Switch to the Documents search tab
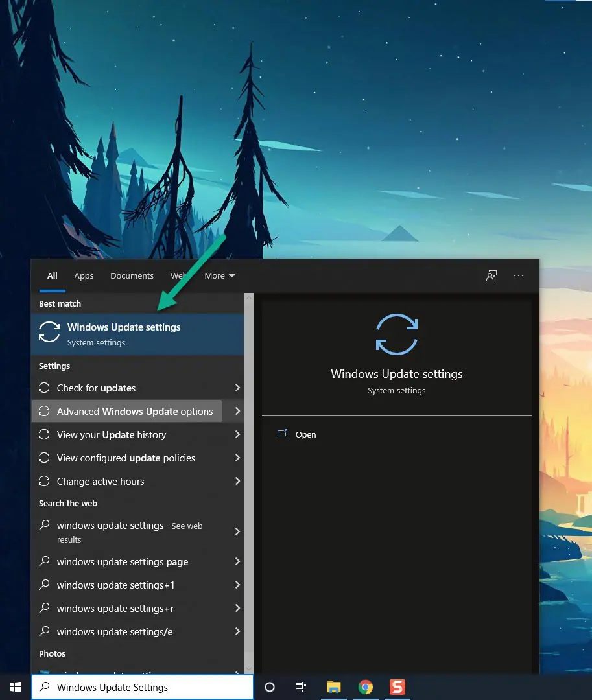Image resolution: width=592 pixels, height=700 pixels. coord(132,276)
